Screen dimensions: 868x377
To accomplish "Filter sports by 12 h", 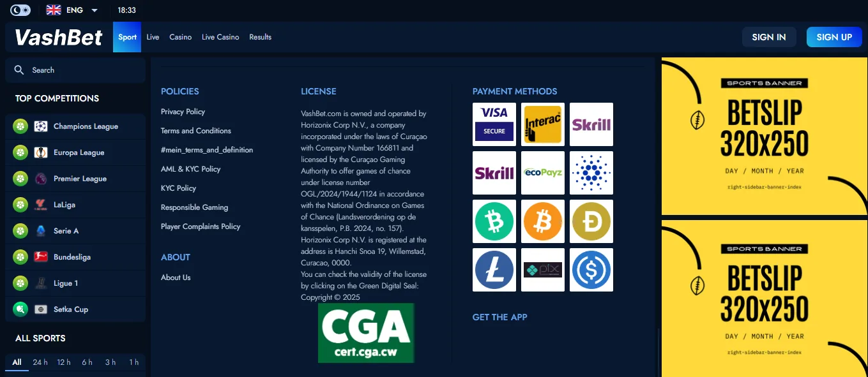I will coord(64,362).
